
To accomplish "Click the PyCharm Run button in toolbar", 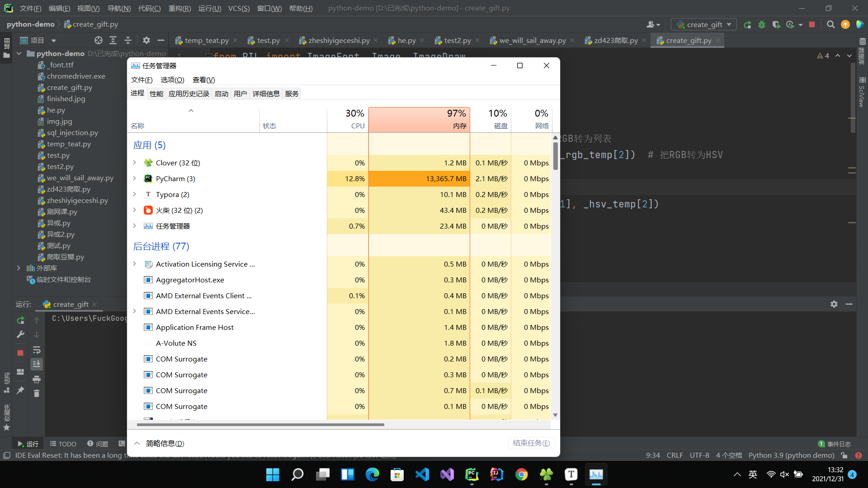I will (747, 25).
